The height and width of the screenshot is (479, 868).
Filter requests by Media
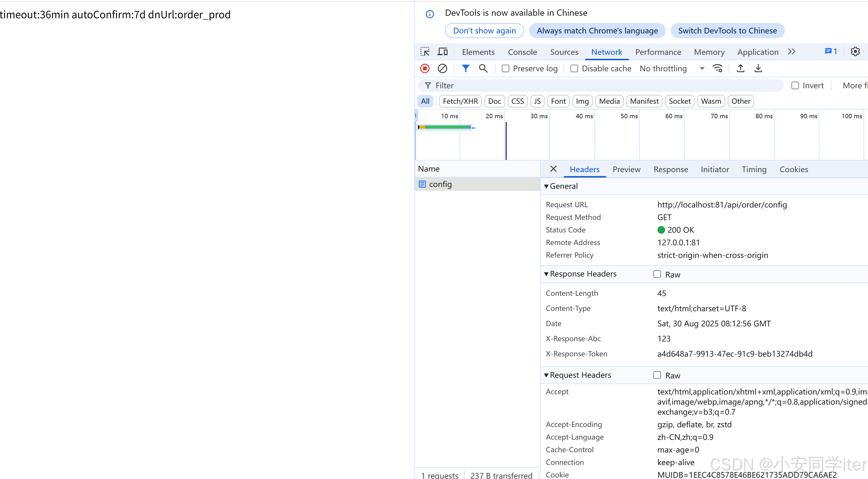pyautogui.click(x=609, y=101)
